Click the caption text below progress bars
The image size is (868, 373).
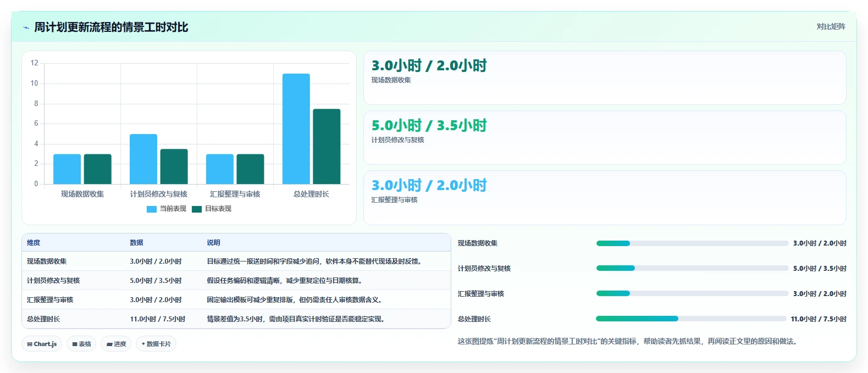[628, 342]
